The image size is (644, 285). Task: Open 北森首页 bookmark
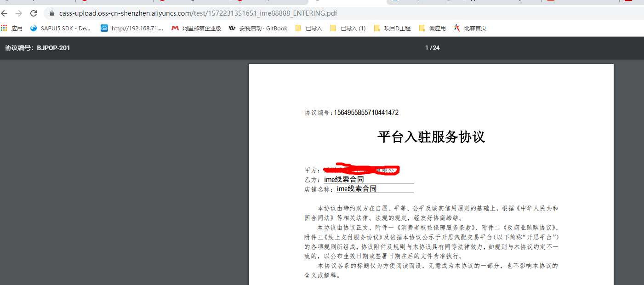click(x=470, y=28)
